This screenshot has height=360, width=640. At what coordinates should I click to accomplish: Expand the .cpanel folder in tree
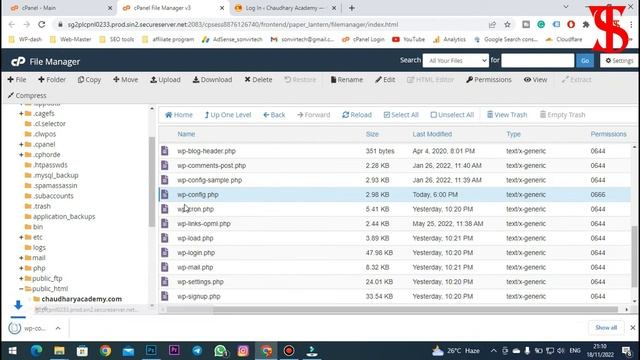point(21,144)
